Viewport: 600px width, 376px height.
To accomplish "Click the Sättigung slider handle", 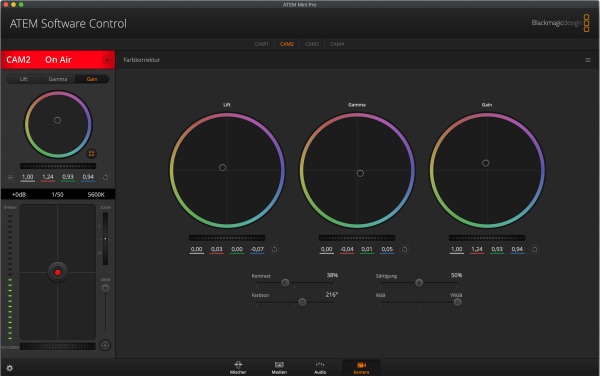I will click(x=419, y=283).
